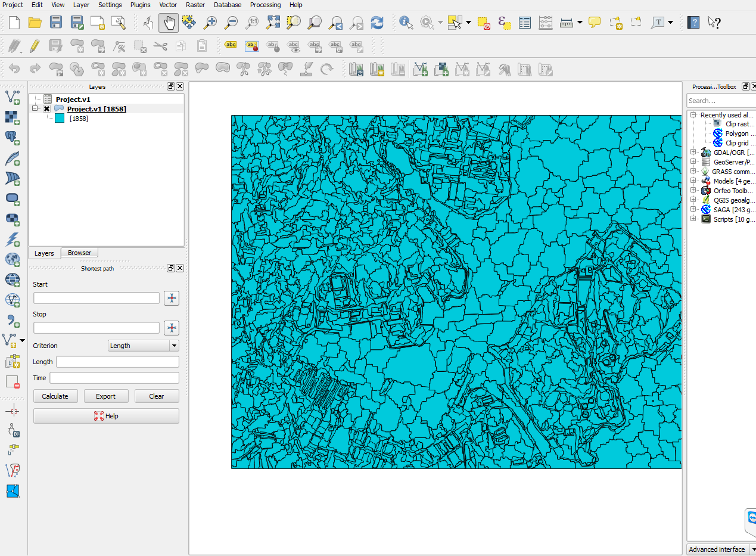Expand the SAGA algorithms group
756x556 pixels.
pos(693,210)
